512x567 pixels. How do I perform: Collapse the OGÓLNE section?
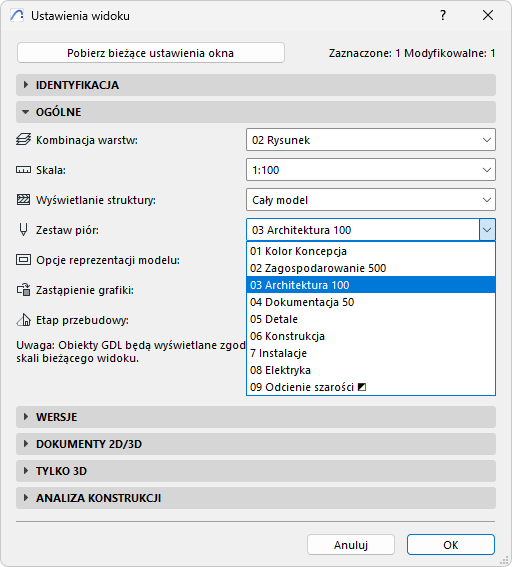tap(256, 112)
